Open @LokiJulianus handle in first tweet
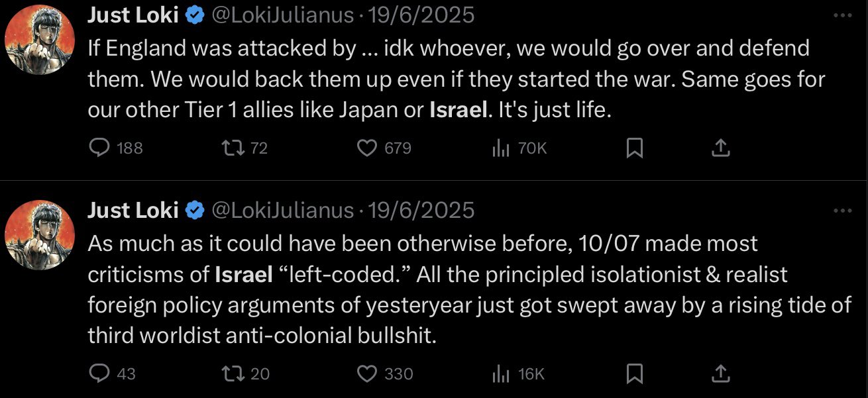The image size is (868, 398). point(282,15)
